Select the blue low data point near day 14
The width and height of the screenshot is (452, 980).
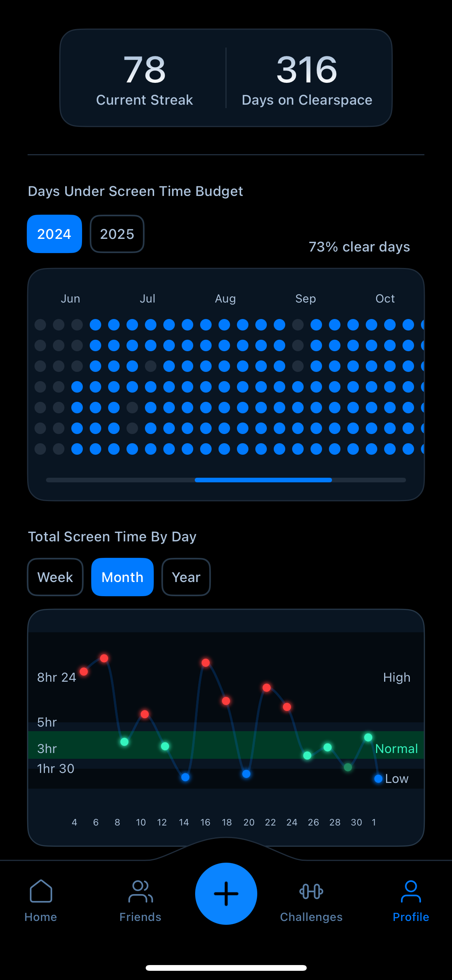[x=185, y=777]
